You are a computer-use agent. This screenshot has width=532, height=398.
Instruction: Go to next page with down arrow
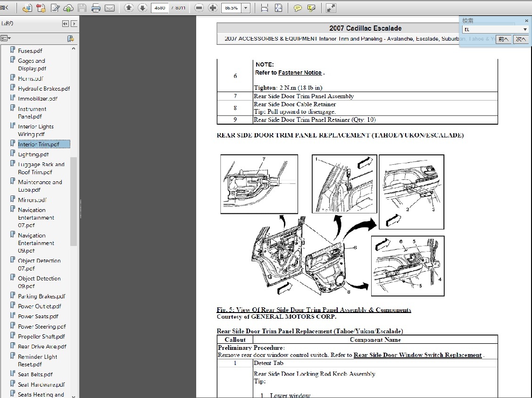tap(142, 8)
